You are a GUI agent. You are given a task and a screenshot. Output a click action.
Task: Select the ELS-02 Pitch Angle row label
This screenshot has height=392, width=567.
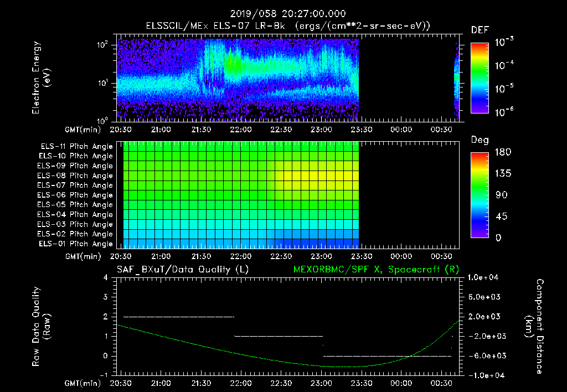[x=75, y=234]
